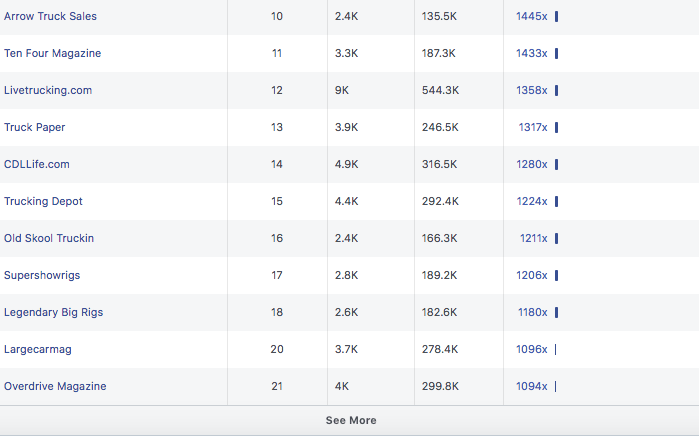This screenshot has width=699, height=436.
Task: Open Legendary Big Rigs page
Action: pyautogui.click(x=53, y=312)
